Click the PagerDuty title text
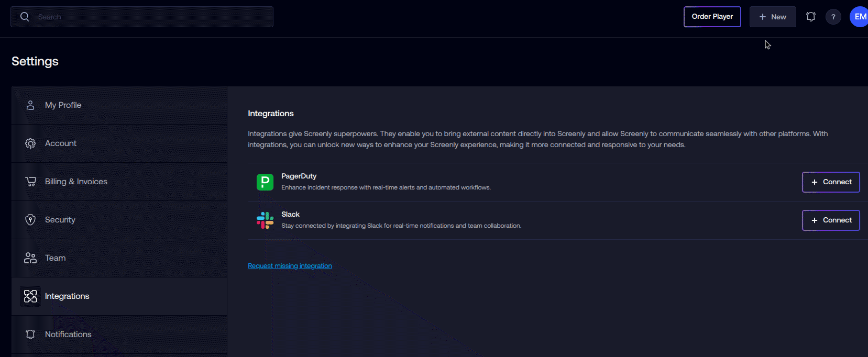 [x=299, y=176]
